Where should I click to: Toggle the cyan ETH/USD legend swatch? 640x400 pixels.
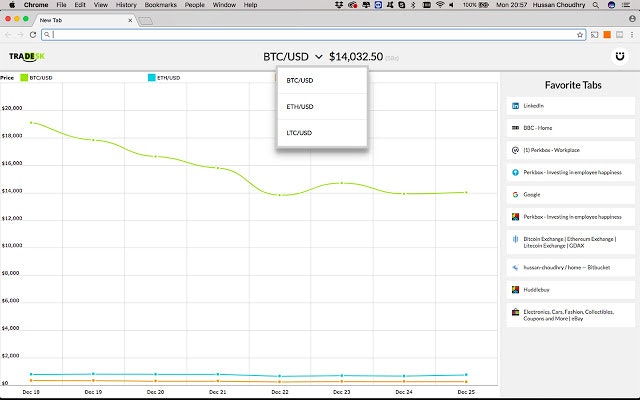tap(151, 78)
